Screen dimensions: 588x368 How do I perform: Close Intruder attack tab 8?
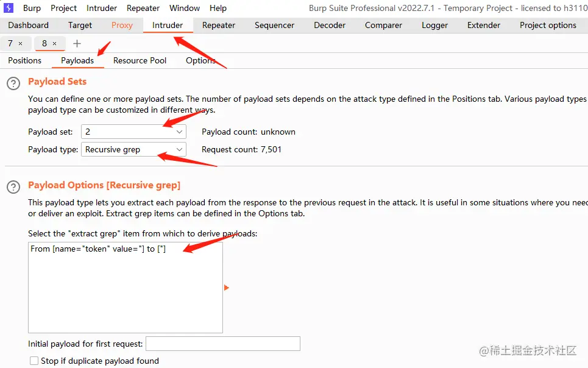point(54,43)
